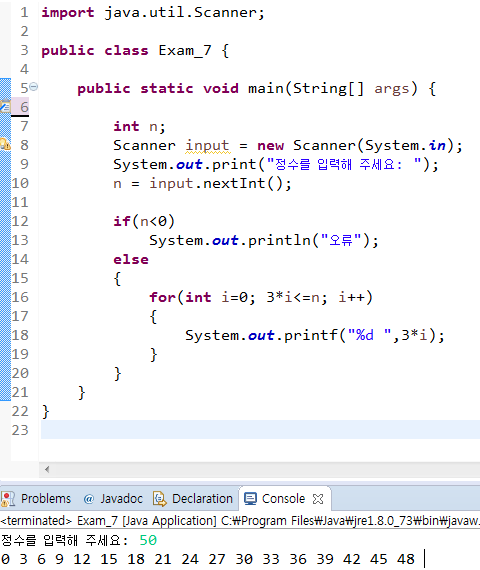Viewport: 480px width, 570px height.
Task: Click the Console monitor icon
Action: 250,499
